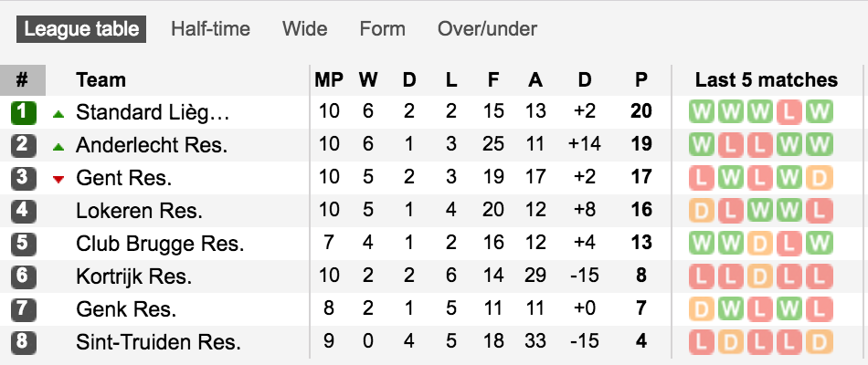Open the Anderlecht Res. team link
The height and width of the screenshot is (365, 868).
[x=152, y=145]
